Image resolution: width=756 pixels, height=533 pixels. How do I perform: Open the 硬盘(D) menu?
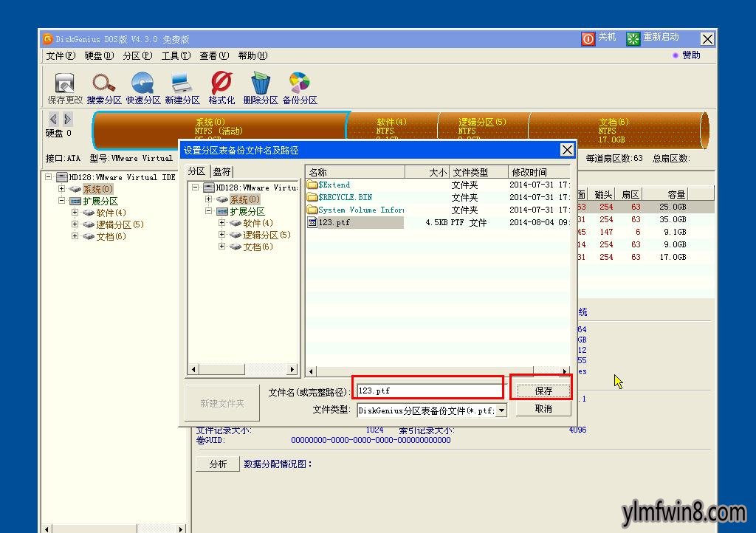pos(99,56)
